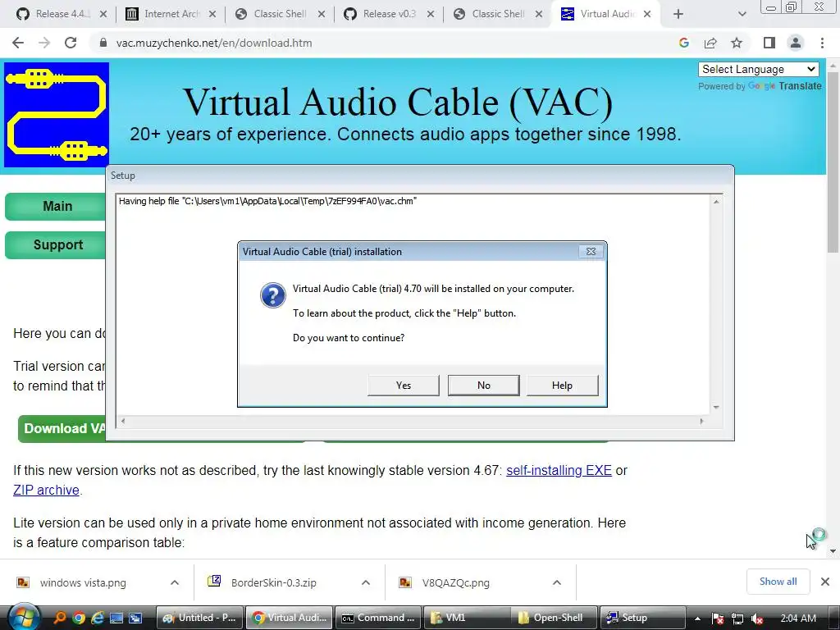Switch to Setup taskbar button
The width and height of the screenshot is (840, 630).
(643, 618)
